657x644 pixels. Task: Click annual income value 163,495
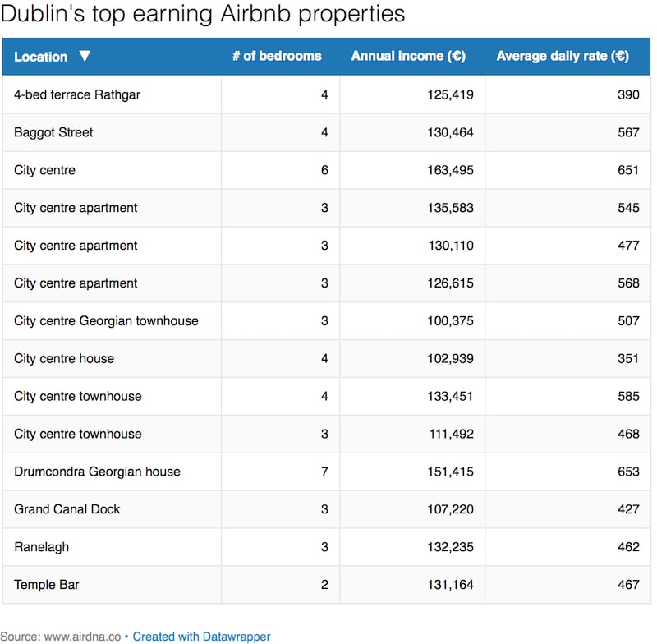(450, 170)
